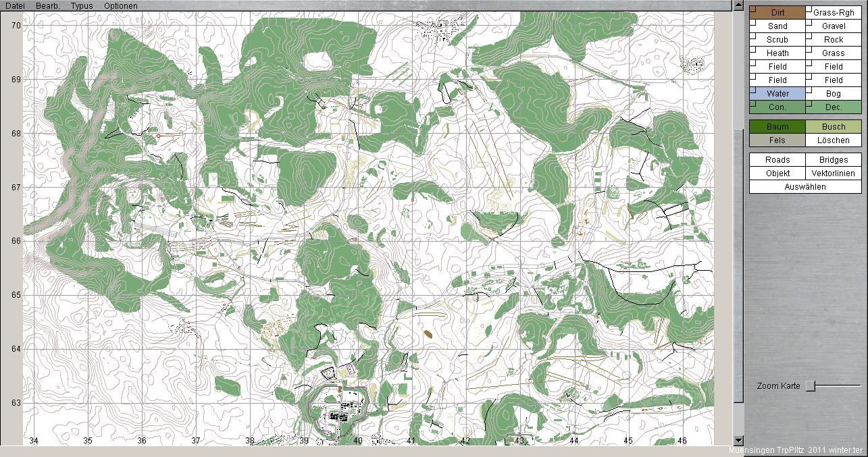Select the Bridges button

click(x=834, y=160)
